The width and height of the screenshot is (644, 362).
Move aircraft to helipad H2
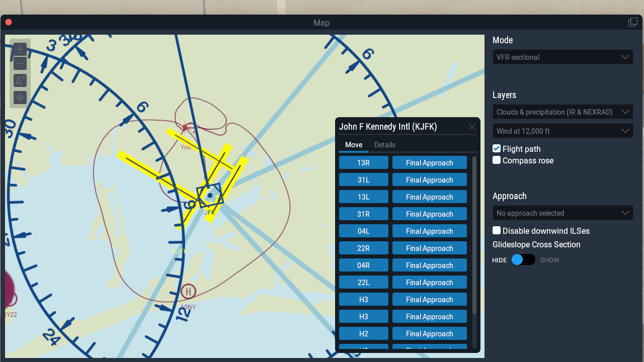point(364,334)
